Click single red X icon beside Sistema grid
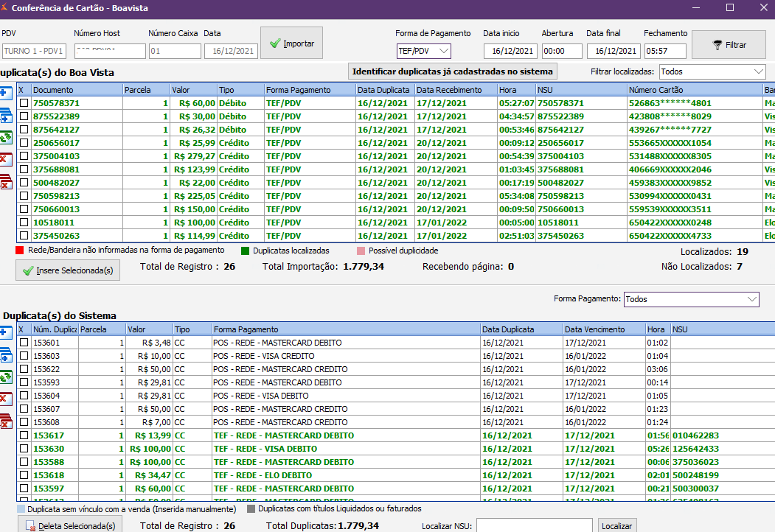 [x=5, y=399]
